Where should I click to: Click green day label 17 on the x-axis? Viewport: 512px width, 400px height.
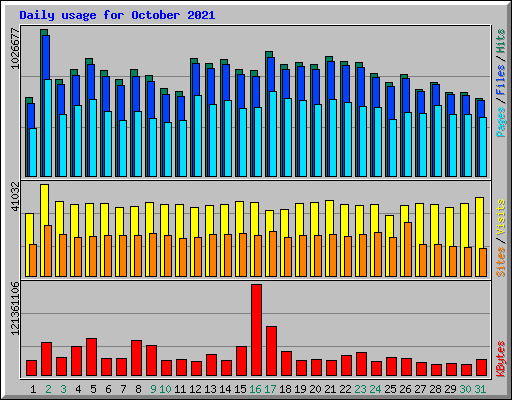[270, 389]
